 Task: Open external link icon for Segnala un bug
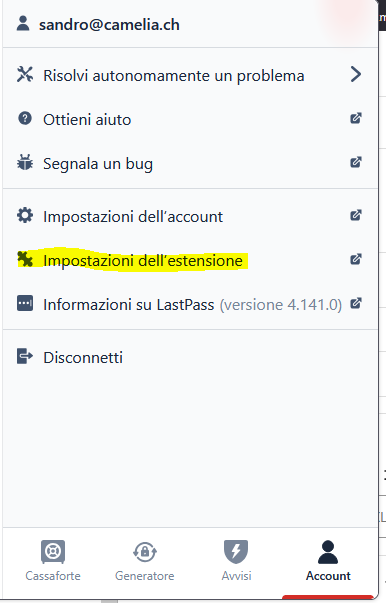[356, 162]
